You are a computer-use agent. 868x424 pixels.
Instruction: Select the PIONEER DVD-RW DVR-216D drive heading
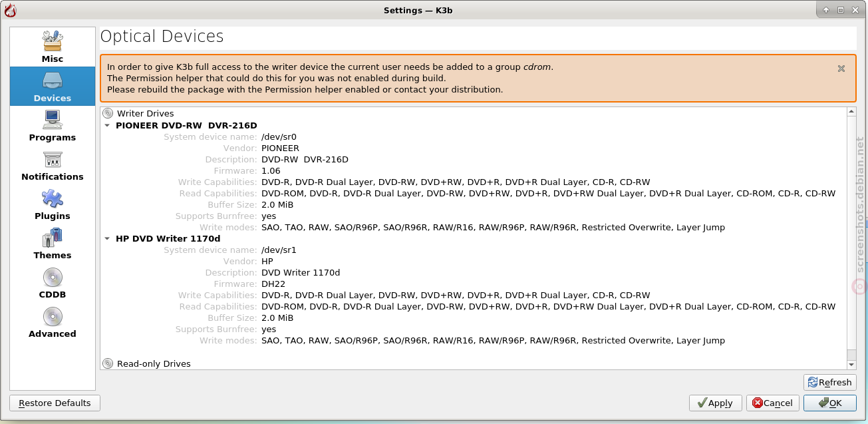click(x=186, y=125)
